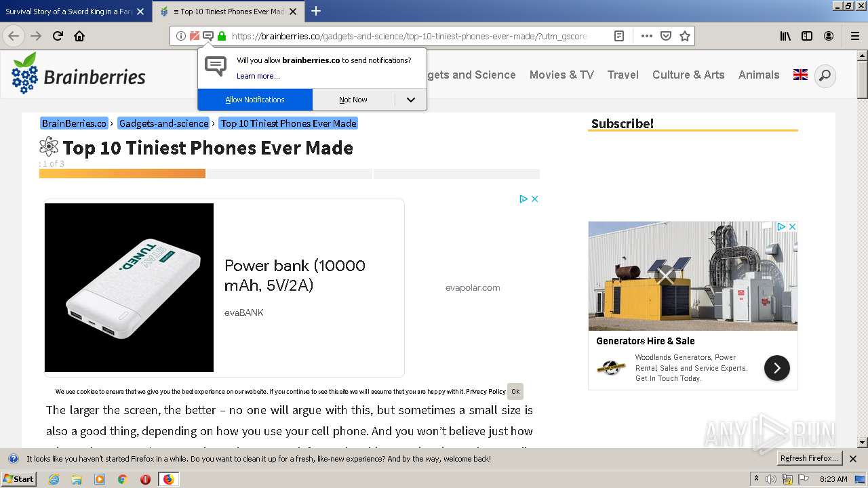The image size is (868, 488).
Task: Open Movies & TV section
Action: coord(561,75)
